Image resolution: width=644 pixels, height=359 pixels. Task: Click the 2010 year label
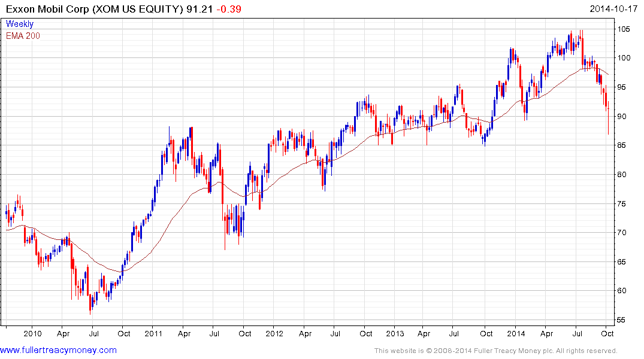32,333
